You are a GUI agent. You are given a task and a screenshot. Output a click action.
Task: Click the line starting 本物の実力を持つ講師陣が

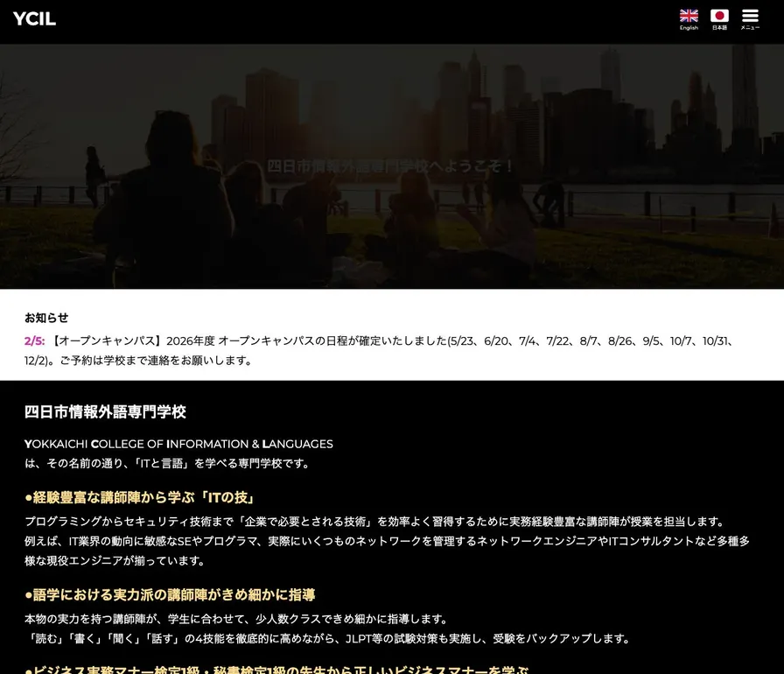pyautogui.click(x=237, y=619)
